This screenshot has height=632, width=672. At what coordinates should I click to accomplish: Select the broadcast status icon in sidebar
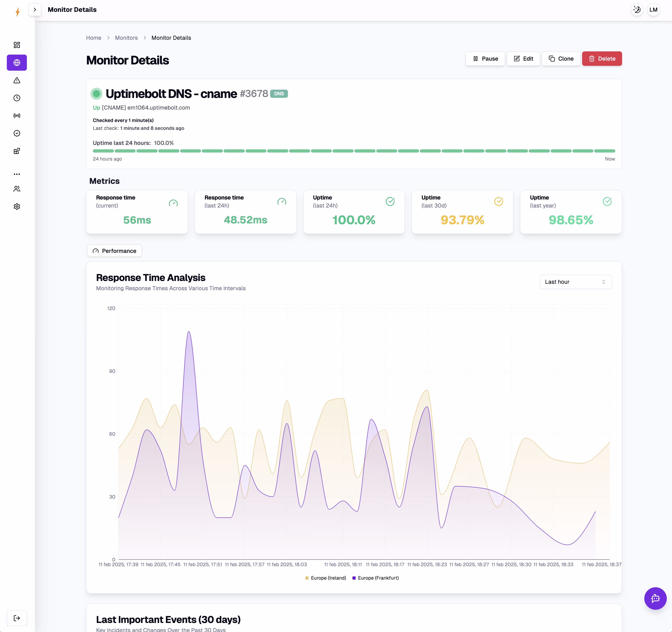[17, 115]
